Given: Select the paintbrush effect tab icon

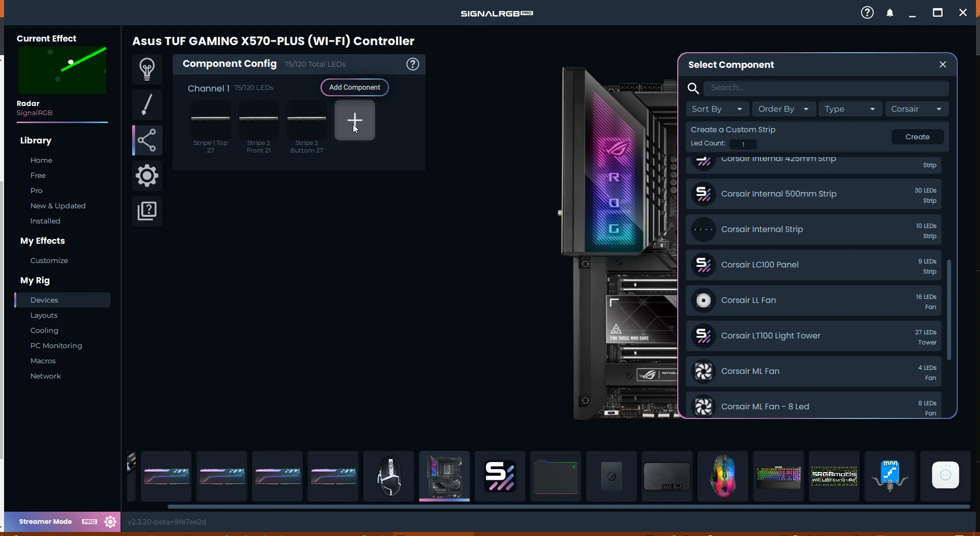Looking at the screenshot, I should [x=147, y=104].
